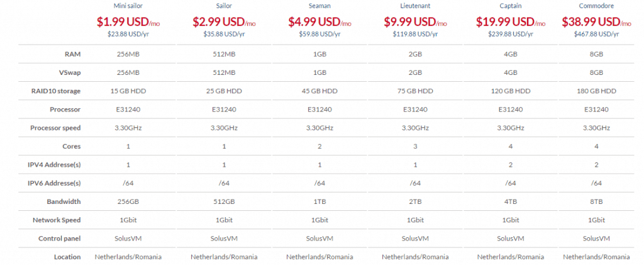Click the 180 GB HDD storage cell
Viewport: 644px width, 265px height.
pyautogui.click(x=596, y=91)
